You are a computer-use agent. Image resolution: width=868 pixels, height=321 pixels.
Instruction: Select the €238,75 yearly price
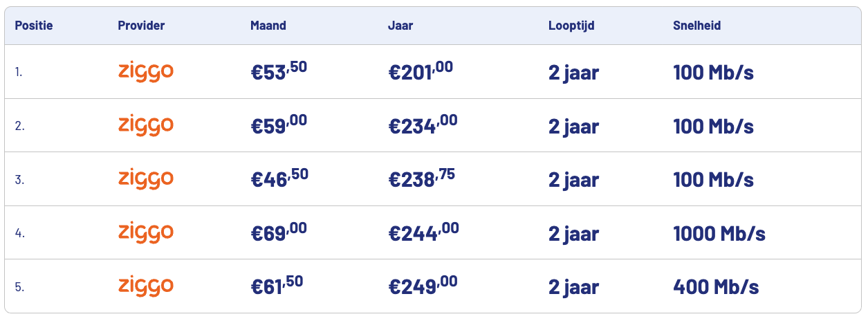(x=422, y=179)
